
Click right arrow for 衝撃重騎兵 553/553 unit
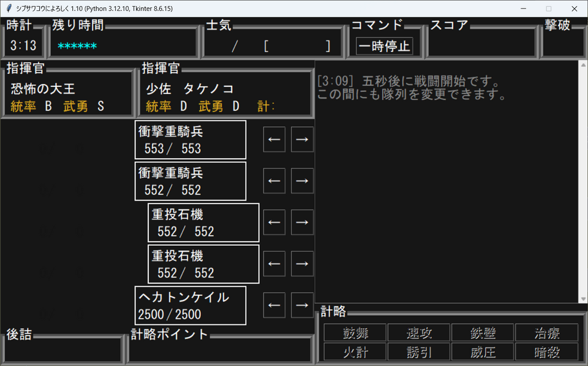tap(302, 140)
